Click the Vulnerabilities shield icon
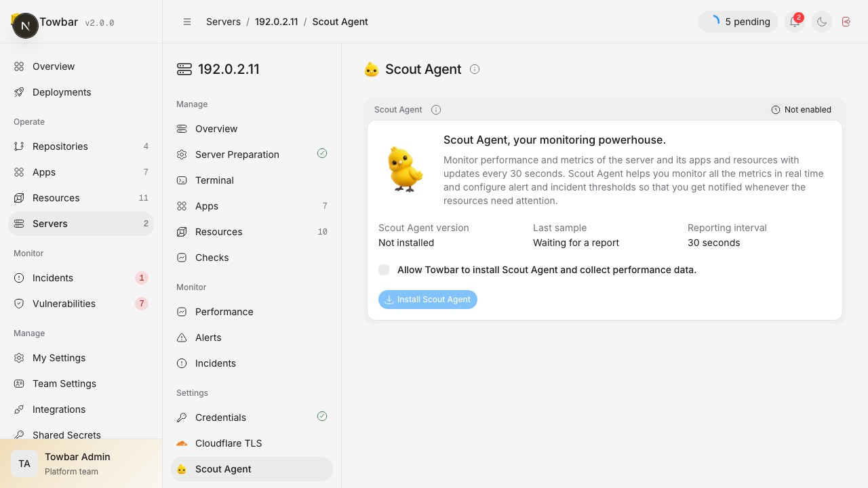The image size is (868, 488). pos(19,304)
